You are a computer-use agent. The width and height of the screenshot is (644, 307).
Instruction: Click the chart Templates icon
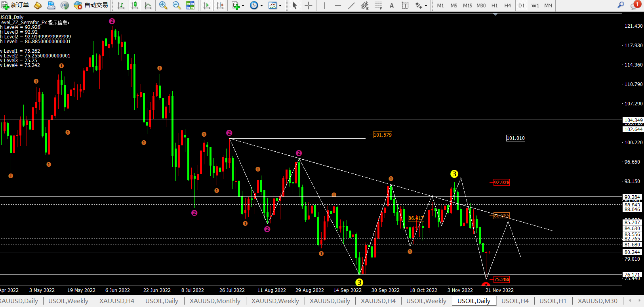click(272, 5)
